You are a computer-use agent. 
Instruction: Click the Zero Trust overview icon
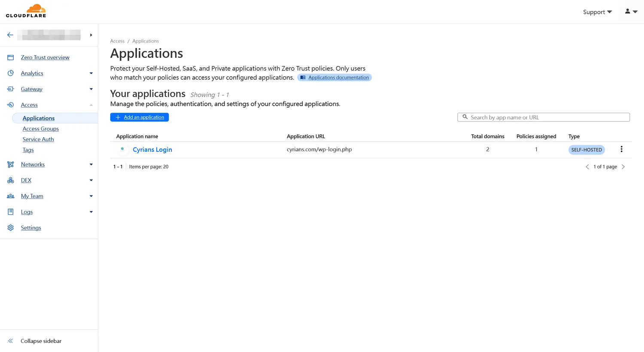click(x=11, y=57)
